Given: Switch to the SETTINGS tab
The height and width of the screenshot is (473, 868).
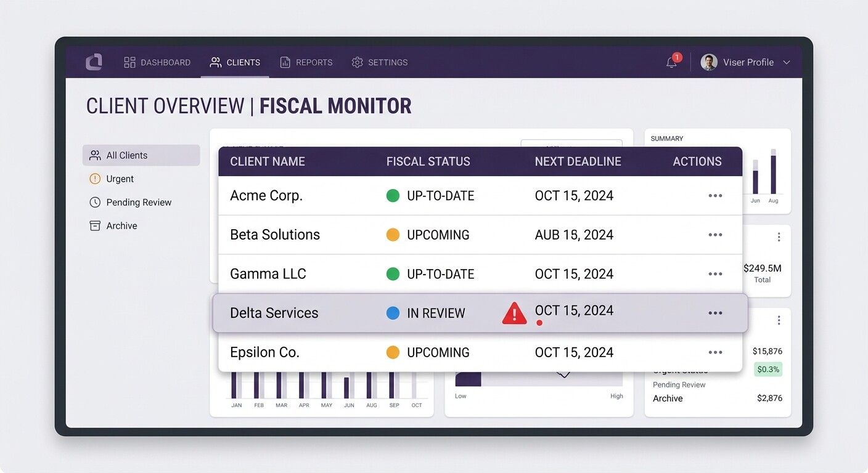Looking at the screenshot, I should coord(379,62).
